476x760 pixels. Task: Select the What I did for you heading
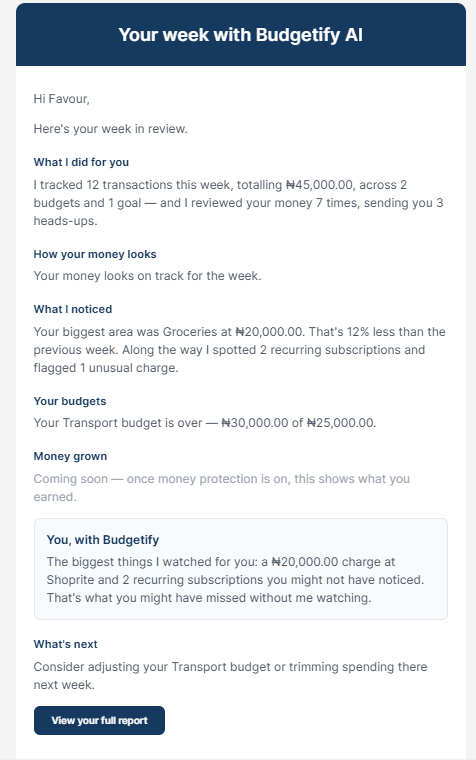tap(81, 162)
